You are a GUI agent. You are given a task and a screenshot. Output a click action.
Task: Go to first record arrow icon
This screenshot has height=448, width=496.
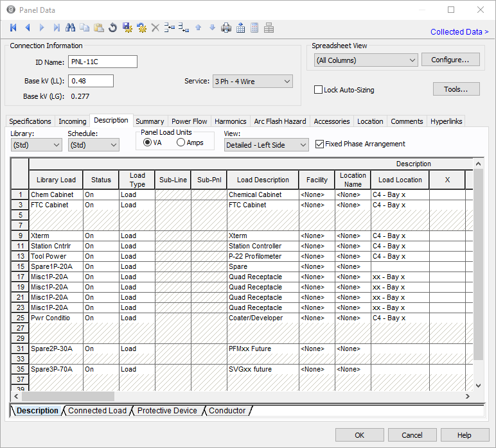coord(13,28)
